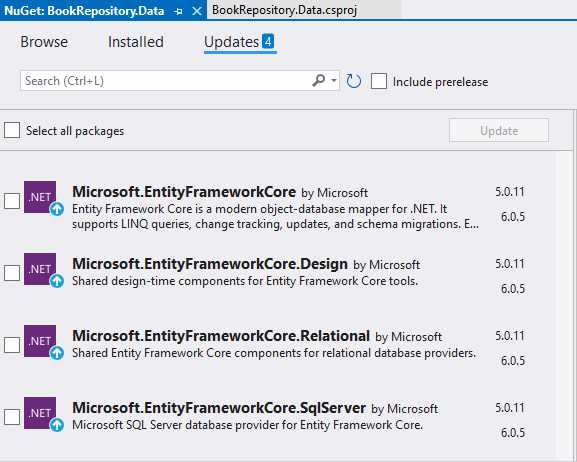Tick checkbox for EntityFrameworkCore.Design package

[12, 273]
